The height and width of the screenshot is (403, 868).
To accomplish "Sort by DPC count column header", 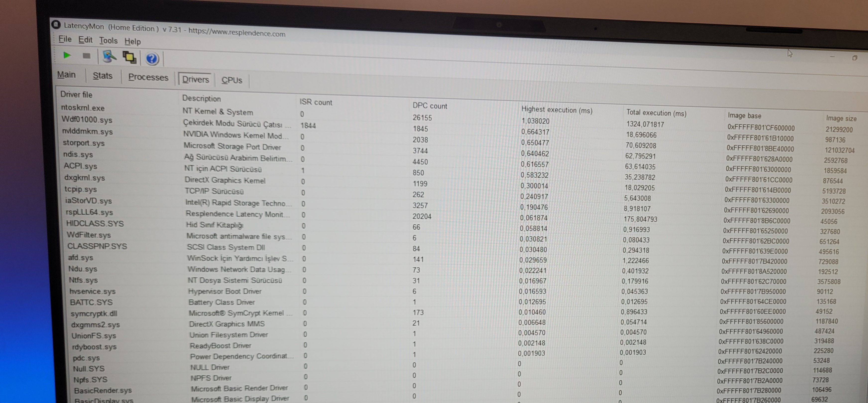I will 430,106.
